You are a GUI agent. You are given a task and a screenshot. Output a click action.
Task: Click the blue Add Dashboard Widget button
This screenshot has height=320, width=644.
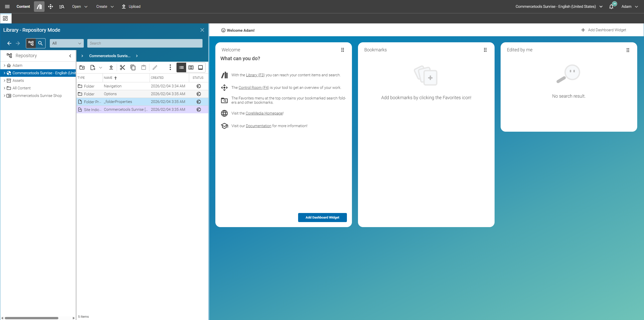(322, 218)
